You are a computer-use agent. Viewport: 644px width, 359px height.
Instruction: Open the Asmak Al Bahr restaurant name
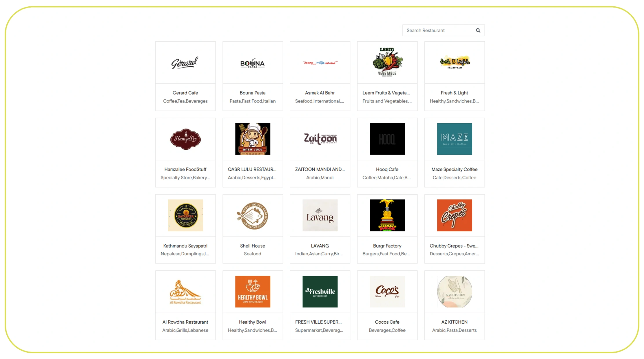tap(320, 93)
